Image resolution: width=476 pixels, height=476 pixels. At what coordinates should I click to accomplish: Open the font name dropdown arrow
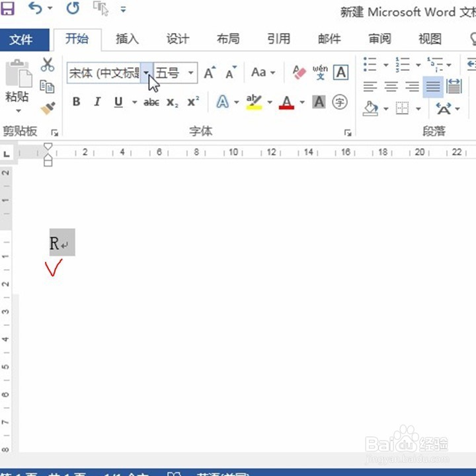pos(146,73)
